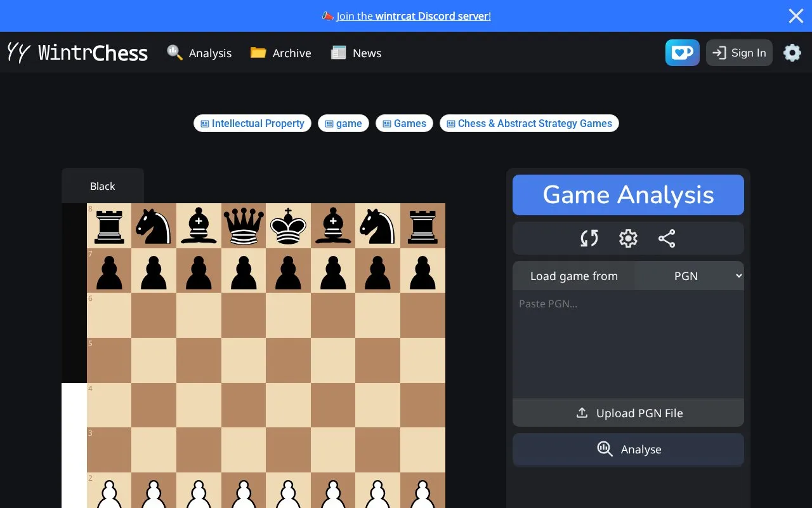Viewport: 812px width, 508px height.
Task: Select the black knight on b8
Action: point(154,226)
